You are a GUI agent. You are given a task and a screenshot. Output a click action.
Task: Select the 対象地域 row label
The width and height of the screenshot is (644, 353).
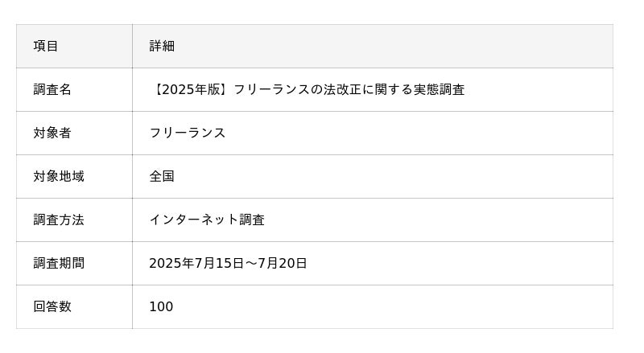pos(59,177)
